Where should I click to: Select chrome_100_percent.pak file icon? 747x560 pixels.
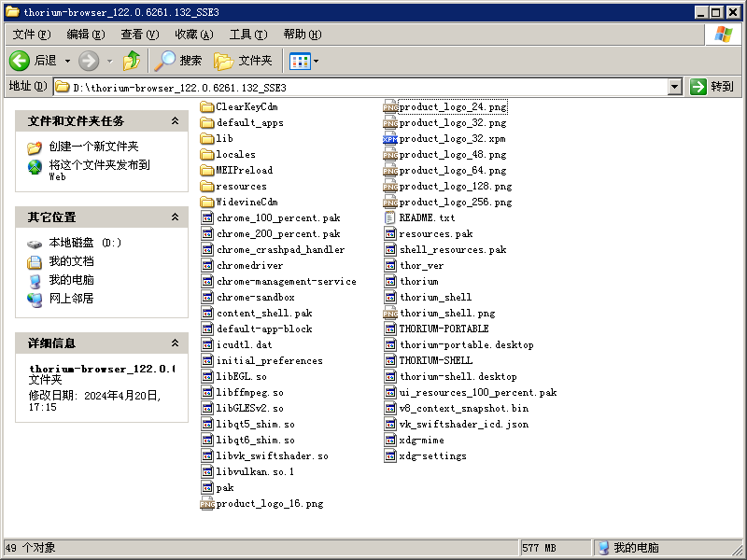tap(207, 218)
